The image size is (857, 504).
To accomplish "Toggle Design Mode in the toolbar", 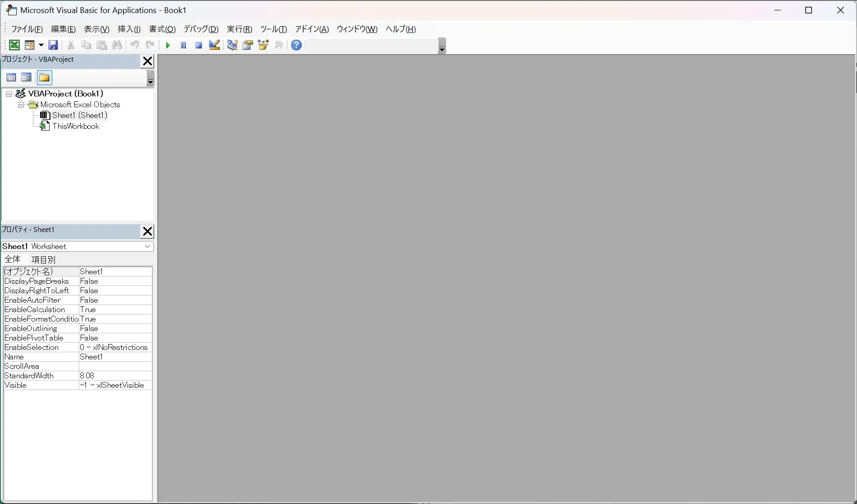I will 214,45.
